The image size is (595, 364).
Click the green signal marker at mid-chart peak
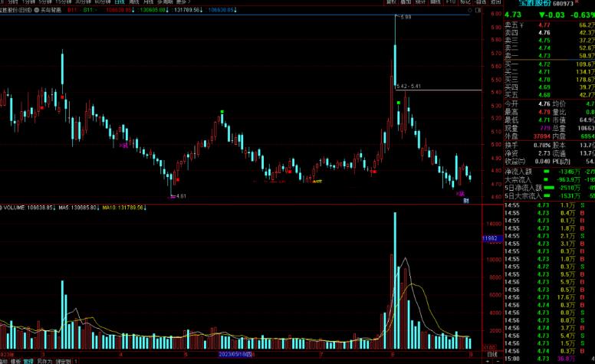(x=222, y=111)
